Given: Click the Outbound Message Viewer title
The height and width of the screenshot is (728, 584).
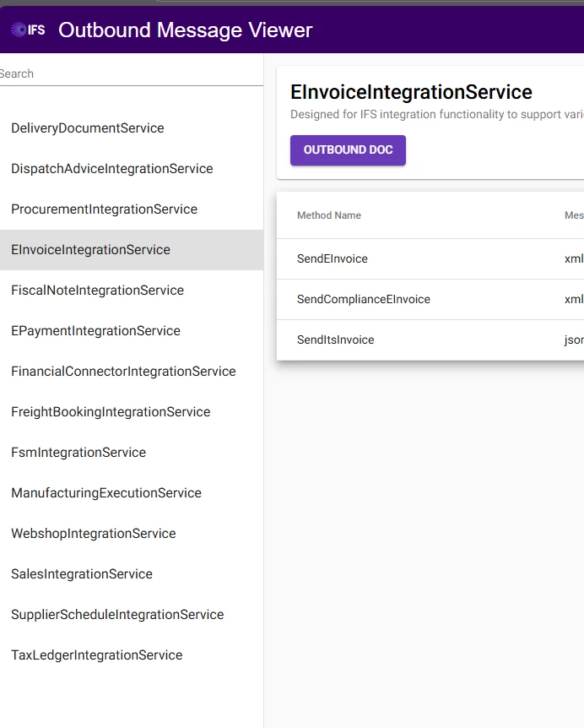Looking at the screenshot, I should [186, 30].
